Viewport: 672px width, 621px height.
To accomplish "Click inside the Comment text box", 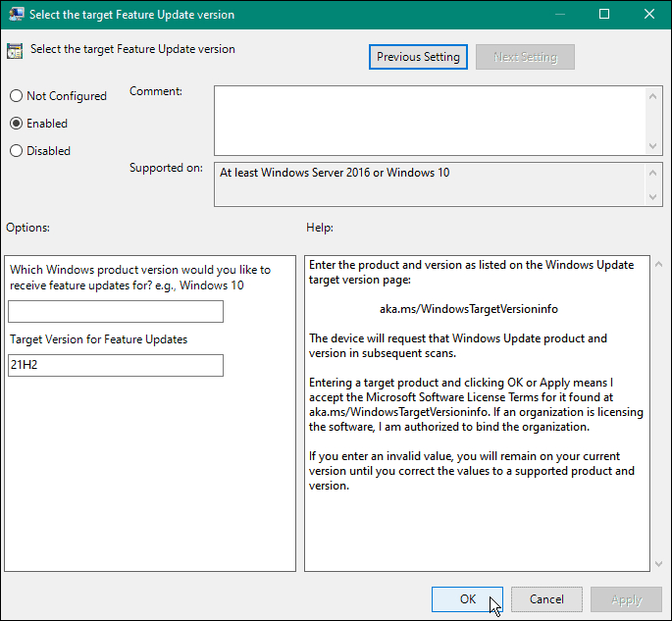I will pyautogui.click(x=430, y=119).
